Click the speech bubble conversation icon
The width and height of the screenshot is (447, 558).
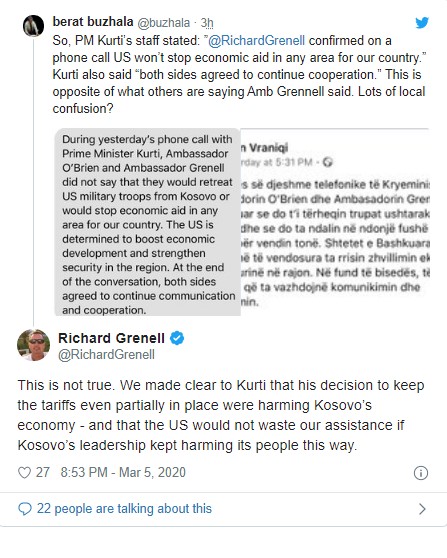point(25,509)
